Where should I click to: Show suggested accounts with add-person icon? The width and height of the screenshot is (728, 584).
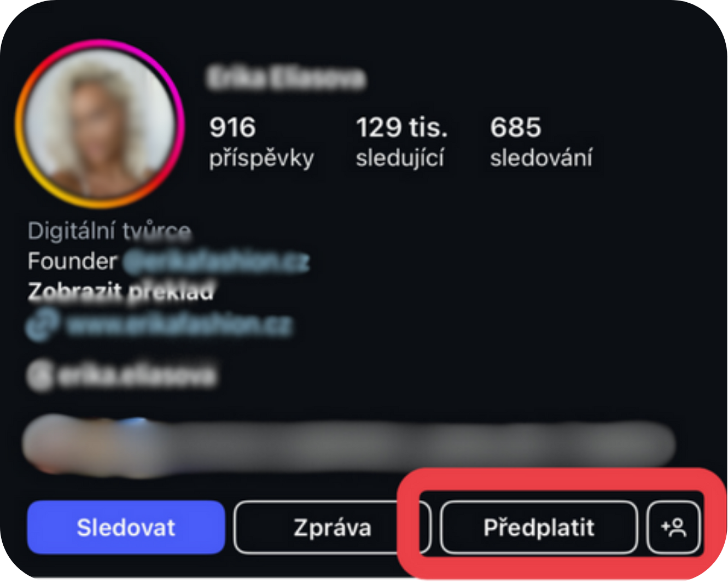tap(674, 528)
